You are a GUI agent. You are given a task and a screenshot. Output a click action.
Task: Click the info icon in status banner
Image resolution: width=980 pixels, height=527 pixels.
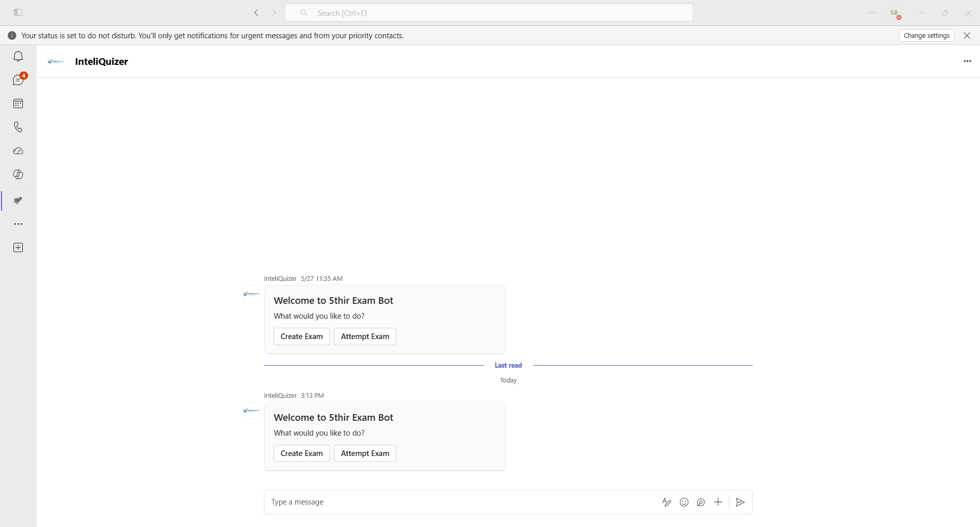click(12, 36)
